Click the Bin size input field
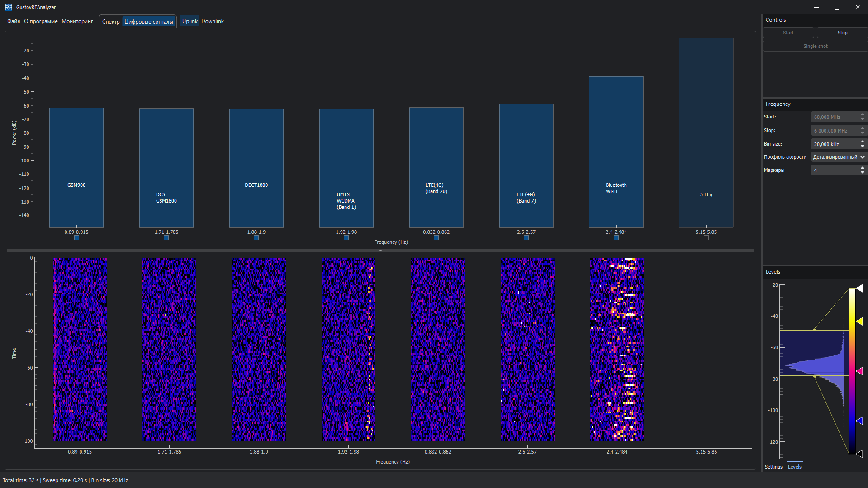The image size is (868, 488). click(x=835, y=144)
